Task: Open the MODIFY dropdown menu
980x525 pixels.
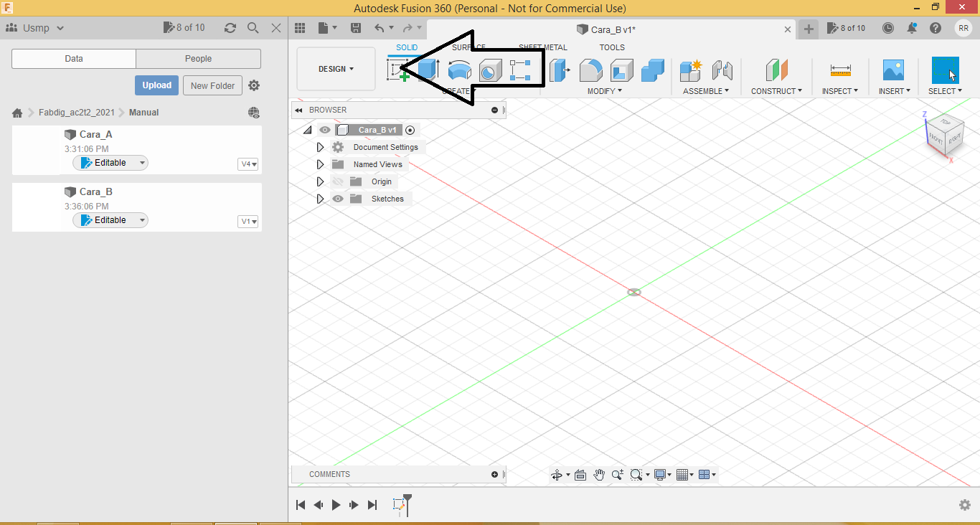Action: pyautogui.click(x=605, y=91)
